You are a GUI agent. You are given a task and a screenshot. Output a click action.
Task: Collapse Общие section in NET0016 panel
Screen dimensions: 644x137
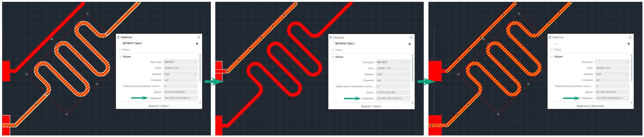pos(332,57)
